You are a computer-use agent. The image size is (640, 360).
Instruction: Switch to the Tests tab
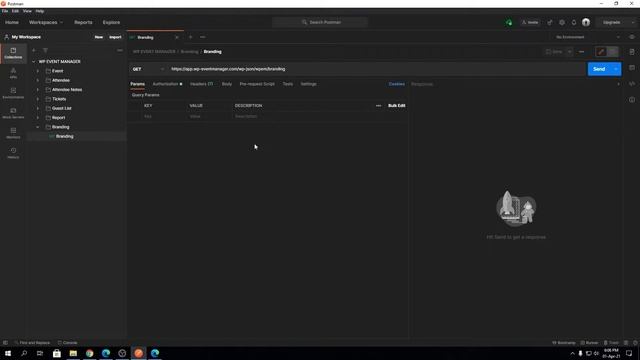(x=288, y=84)
